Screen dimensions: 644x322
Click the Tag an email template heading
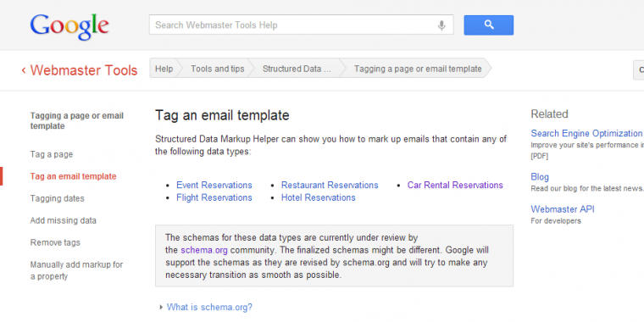pos(222,115)
